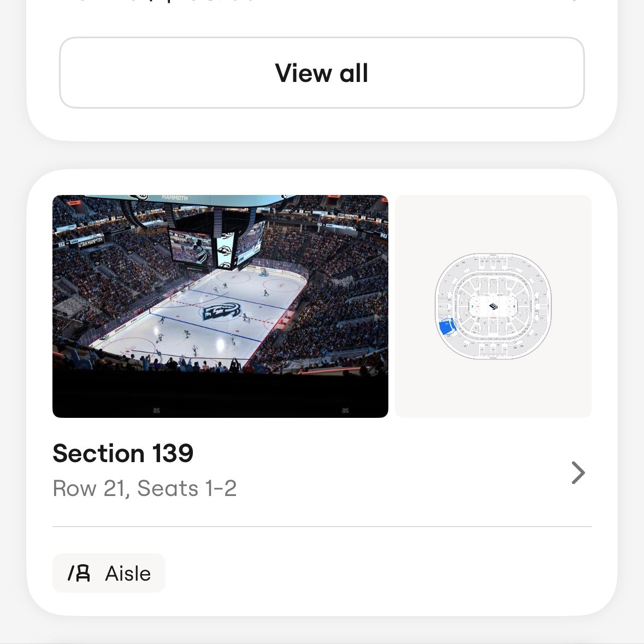This screenshot has height=644, width=644.
Task: Select the Section 139 heading
Action: coord(123,453)
